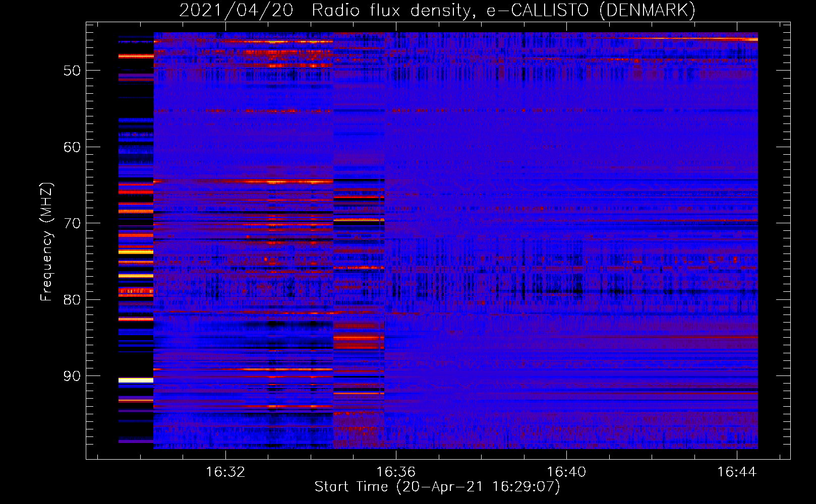Screen dimensions: 816x504
Task: Click the 50 MHz frequency tick label
Action: point(72,71)
